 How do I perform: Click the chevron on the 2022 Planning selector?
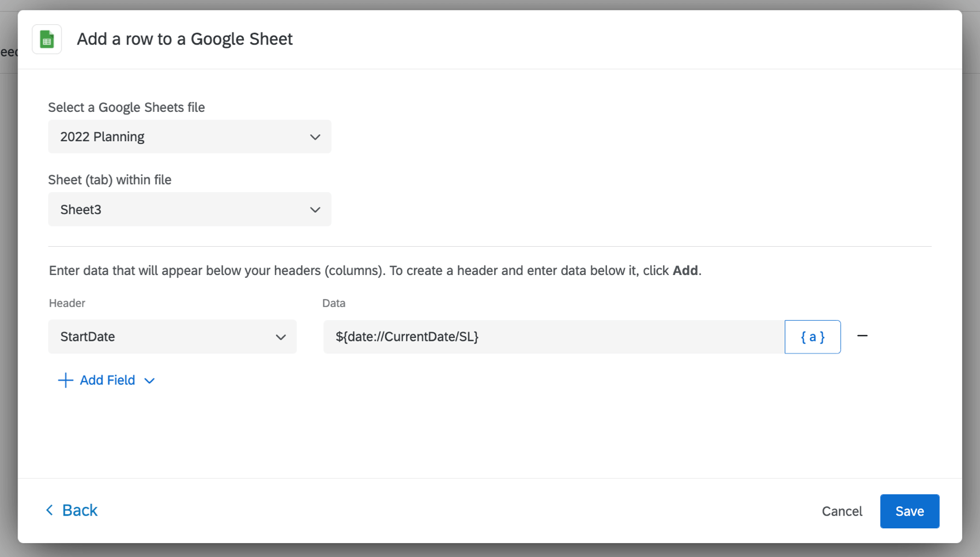pyautogui.click(x=315, y=137)
